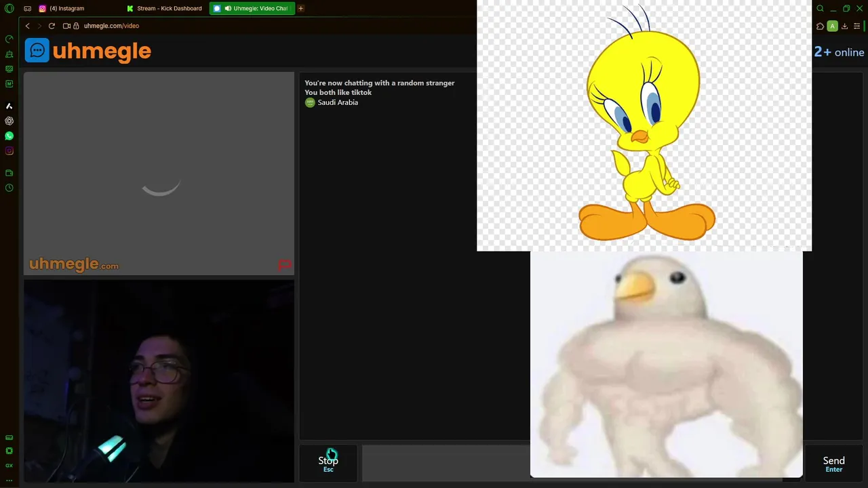Reload the uhmegle.com page

(52, 26)
